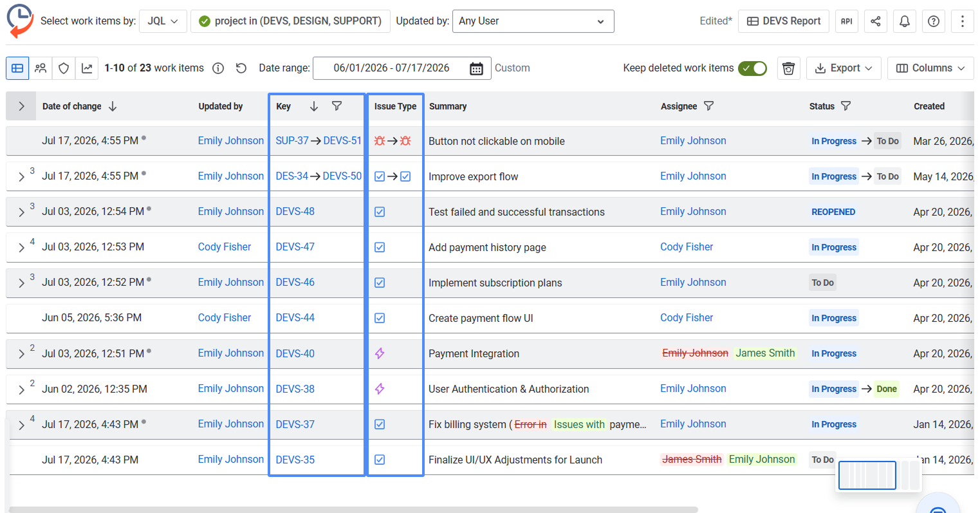Filter the Status column
The height and width of the screenshot is (513, 980).
[846, 106]
